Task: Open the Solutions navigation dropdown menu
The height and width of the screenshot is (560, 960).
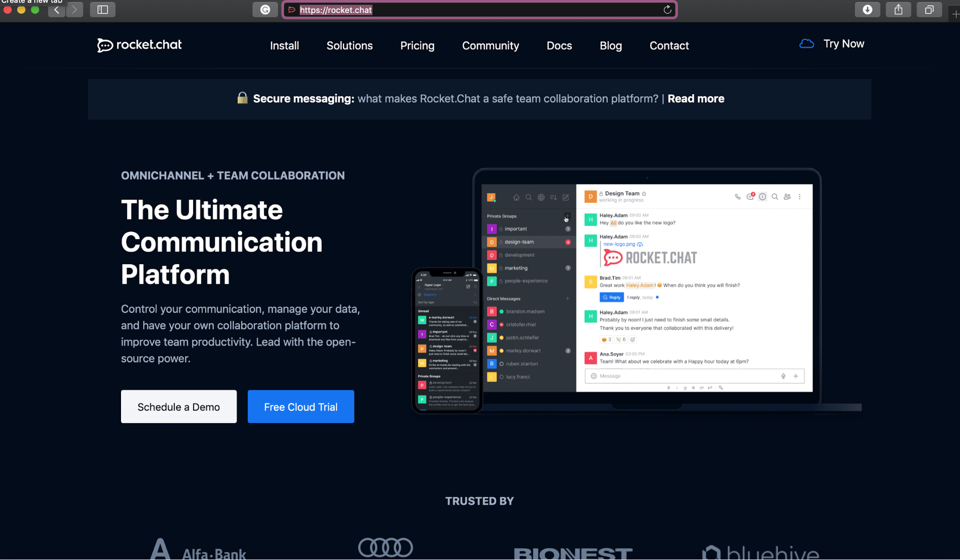Action: (349, 45)
